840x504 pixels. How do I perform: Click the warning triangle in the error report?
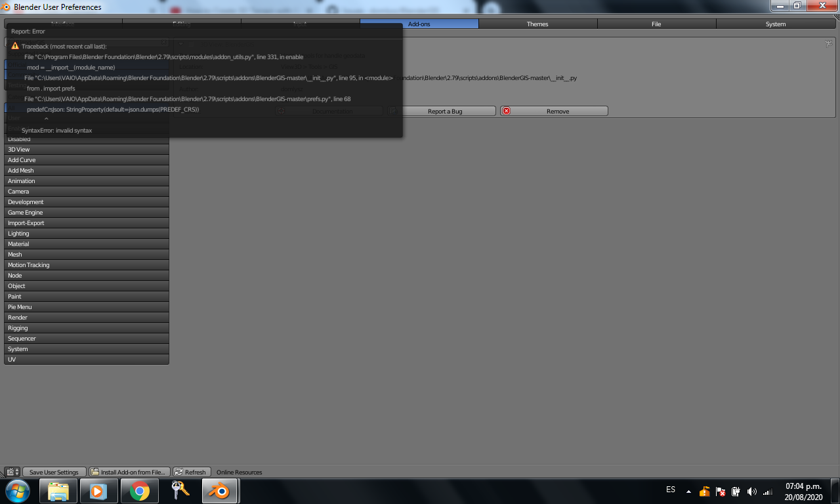click(15, 46)
